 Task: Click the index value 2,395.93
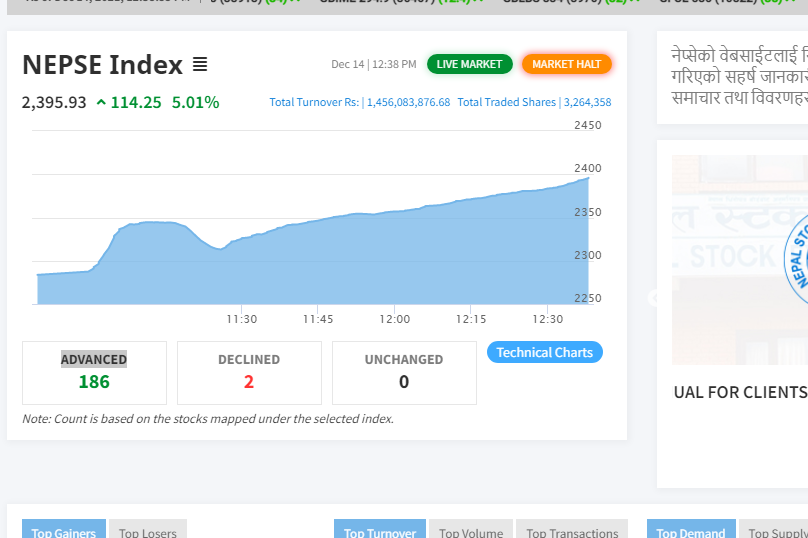pyautogui.click(x=54, y=102)
